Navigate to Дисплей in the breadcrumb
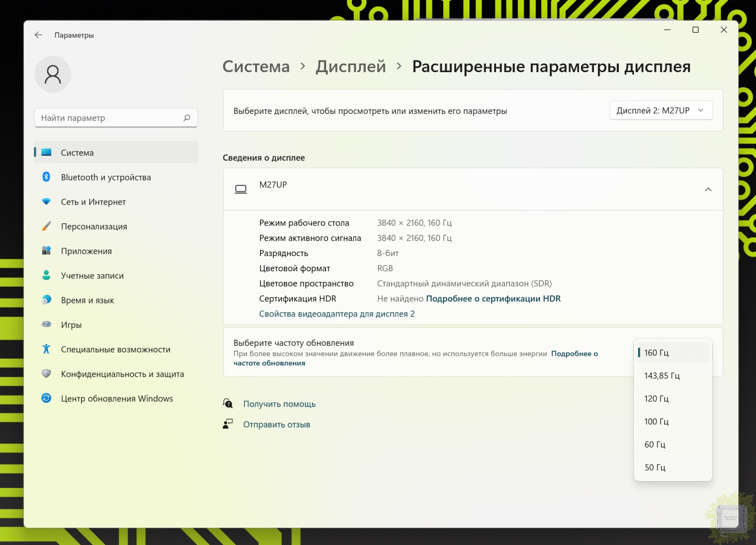The height and width of the screenshot is (545, 756). pos(350,67)
